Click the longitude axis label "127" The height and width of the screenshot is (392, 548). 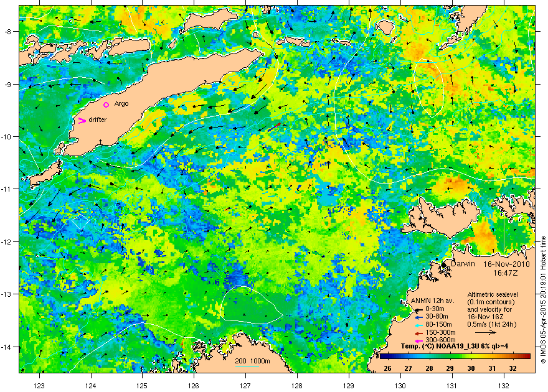coord(245,385)
